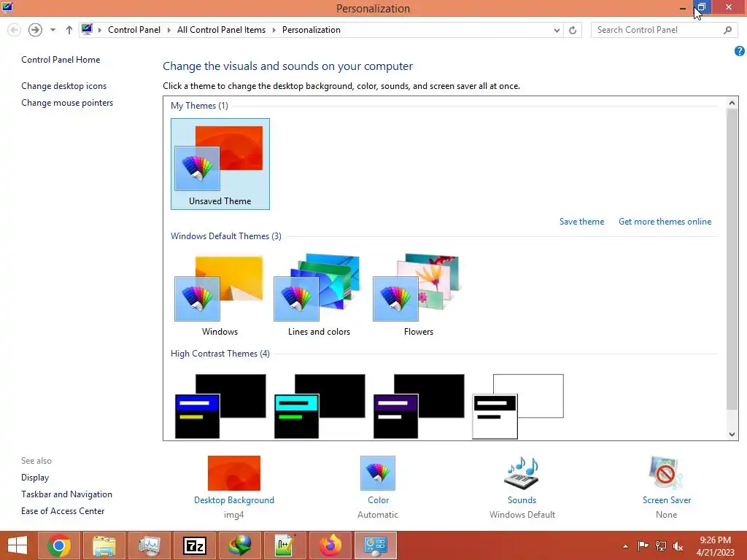Screen dimensions: 747x560
Task: Expand the chevron after All Control Panel Items
Action: tap(274, 30)
